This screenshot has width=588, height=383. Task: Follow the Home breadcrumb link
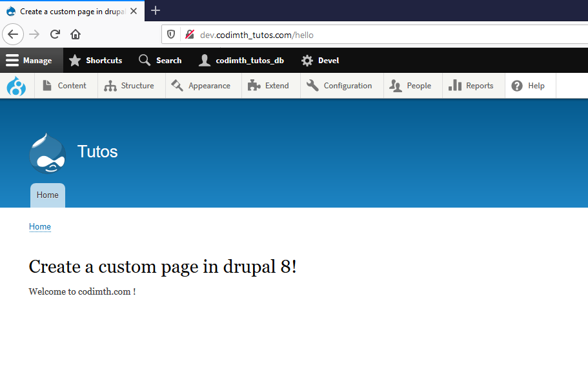(39, 226)
